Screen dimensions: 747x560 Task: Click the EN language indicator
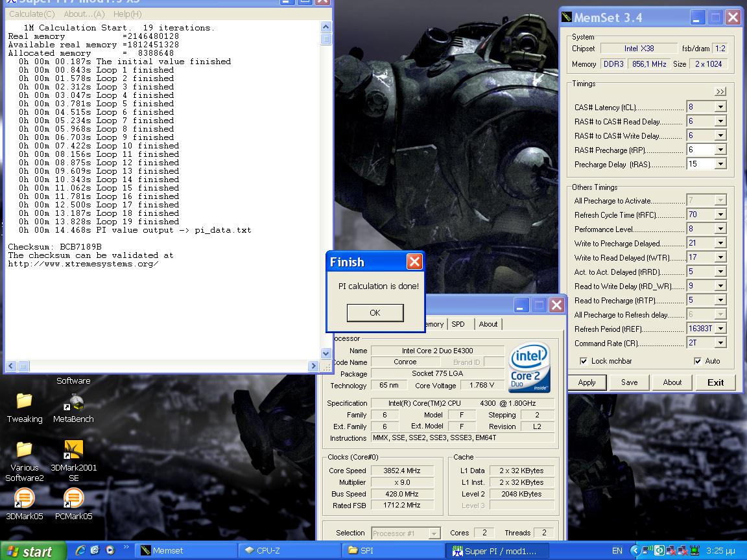pyautogui.click(x=617, y=550)
